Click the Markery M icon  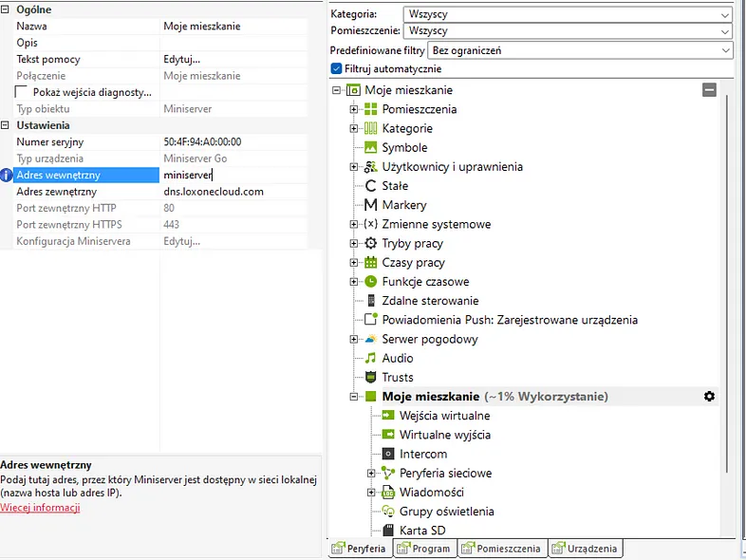(370, 205)
